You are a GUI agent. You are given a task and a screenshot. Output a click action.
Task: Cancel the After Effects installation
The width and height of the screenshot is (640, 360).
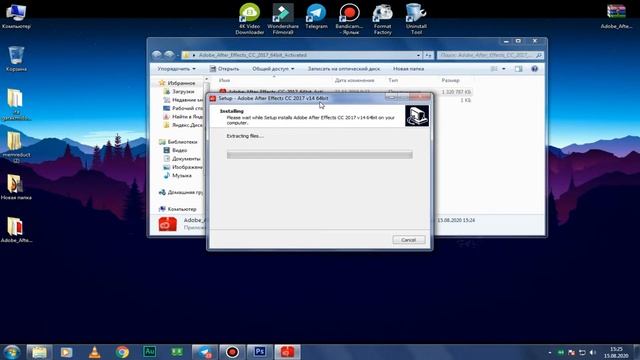tap(409, 240)
